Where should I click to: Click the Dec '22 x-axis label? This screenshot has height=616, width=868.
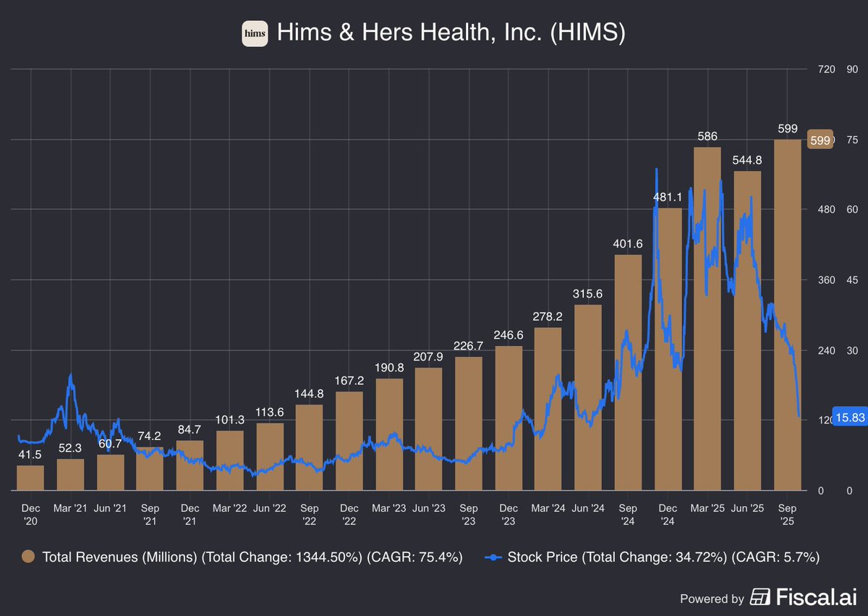pyautogui.click(x=349, y=514)
